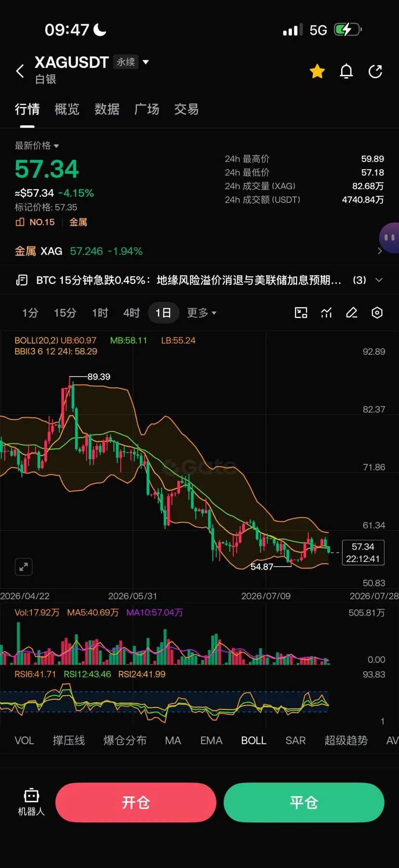Open price alert bell
This screenshot has width=399, height=868.
click(x=346, y=71)
